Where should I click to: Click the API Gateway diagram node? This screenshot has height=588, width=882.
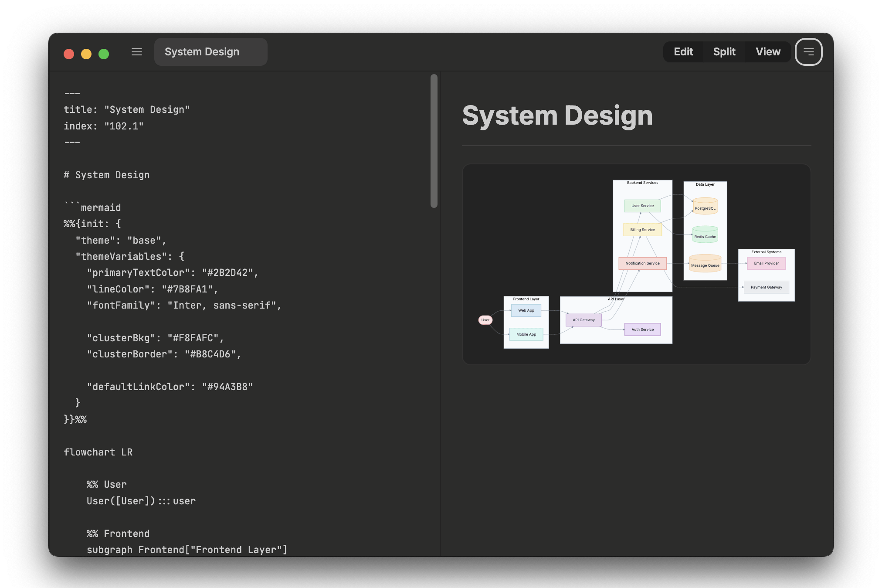[583, 320]
